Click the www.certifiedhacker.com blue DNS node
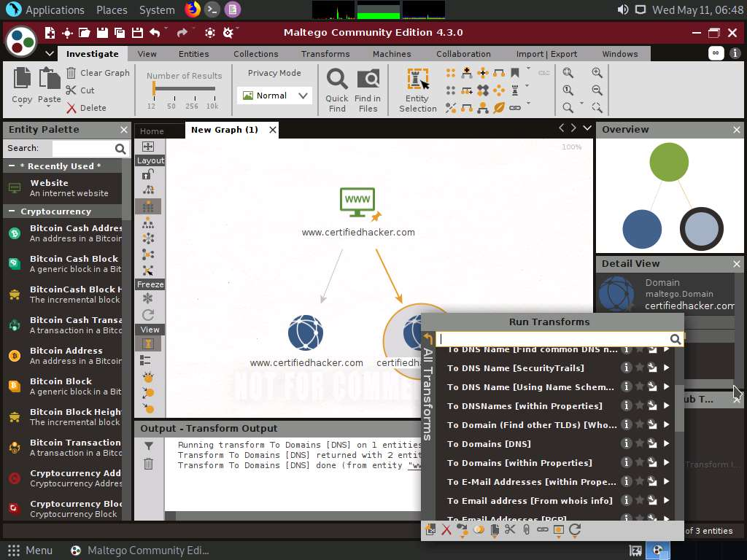 [x=306, y=332]
